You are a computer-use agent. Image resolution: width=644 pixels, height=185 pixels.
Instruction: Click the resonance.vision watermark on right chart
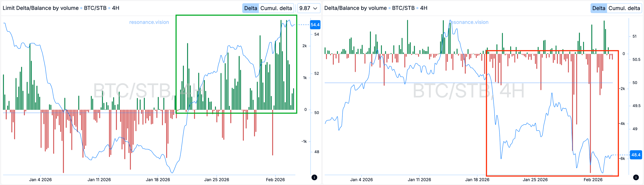pos(469,22)
